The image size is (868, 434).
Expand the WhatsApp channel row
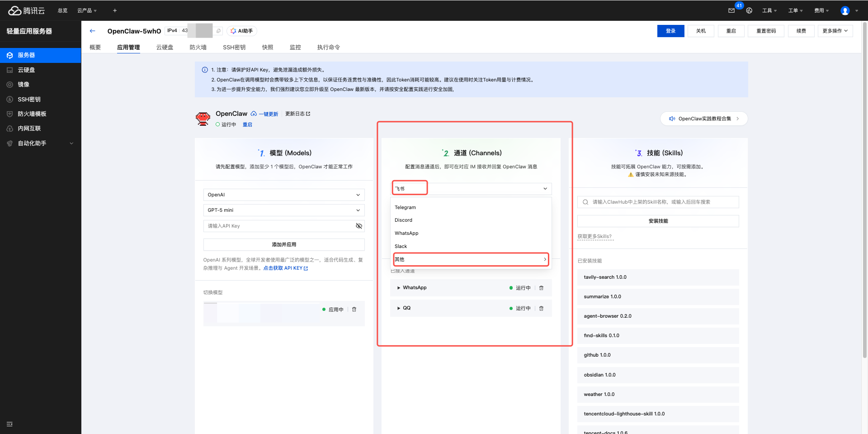(399, 288)
